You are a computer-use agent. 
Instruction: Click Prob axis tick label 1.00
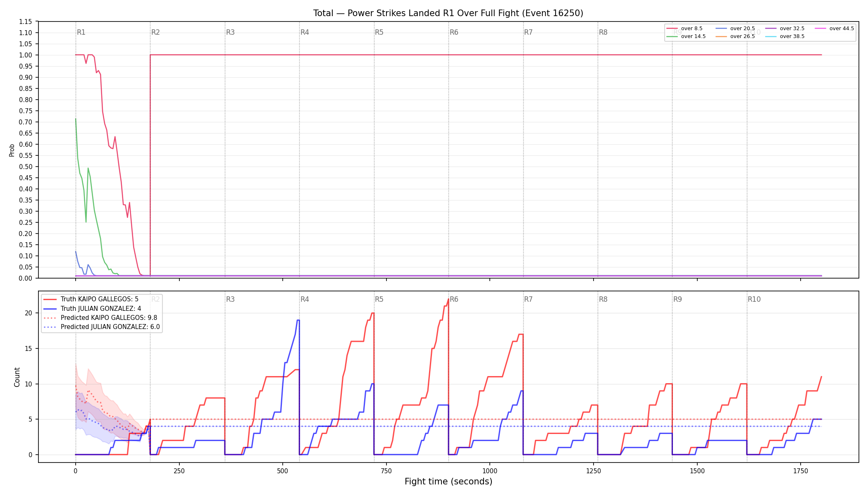point(26,55)
